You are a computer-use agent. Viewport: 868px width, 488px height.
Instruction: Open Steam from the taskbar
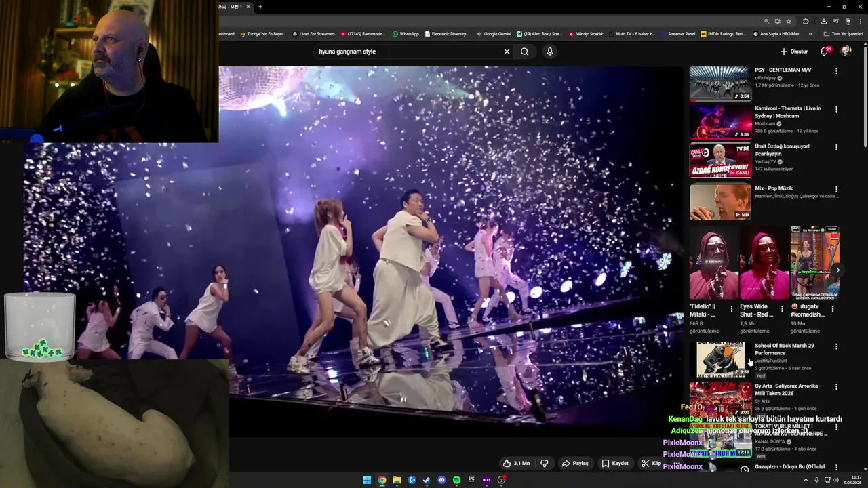point(427,480)
